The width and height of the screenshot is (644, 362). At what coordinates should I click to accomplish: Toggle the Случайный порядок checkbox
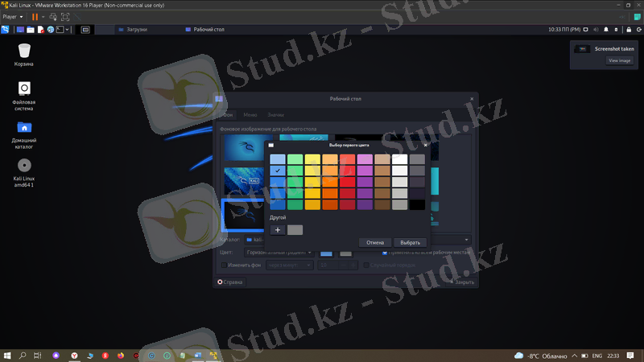pos(366,265)
